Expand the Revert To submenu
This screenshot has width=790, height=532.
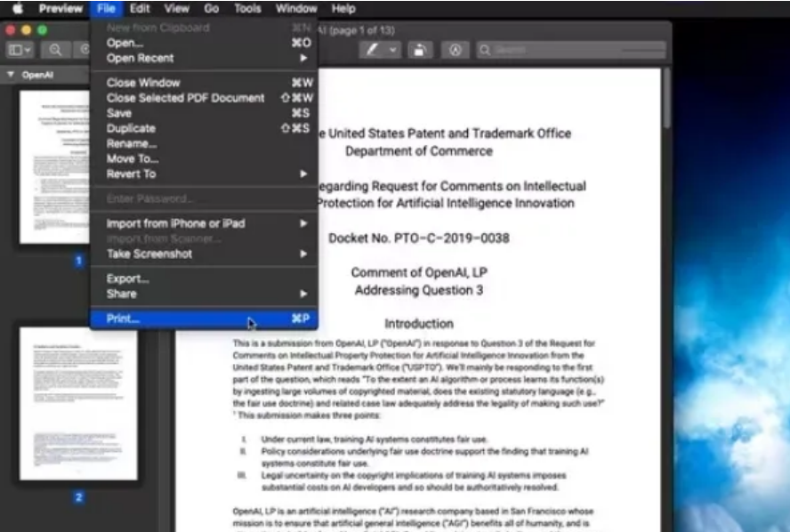204,173
